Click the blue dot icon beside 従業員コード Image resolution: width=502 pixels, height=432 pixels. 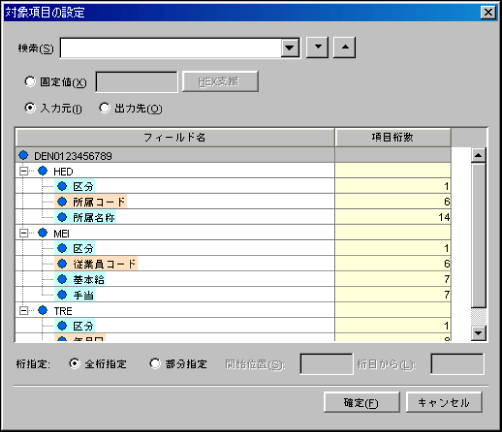tap(62, 264)
